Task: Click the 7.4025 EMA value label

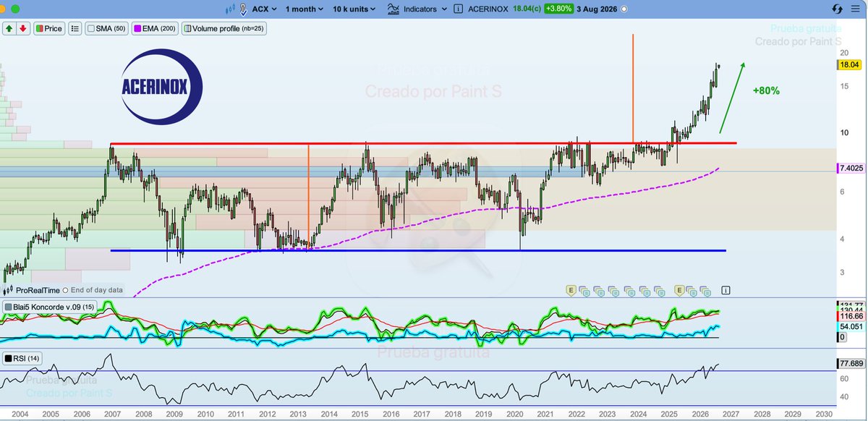Action: (851, 168)
